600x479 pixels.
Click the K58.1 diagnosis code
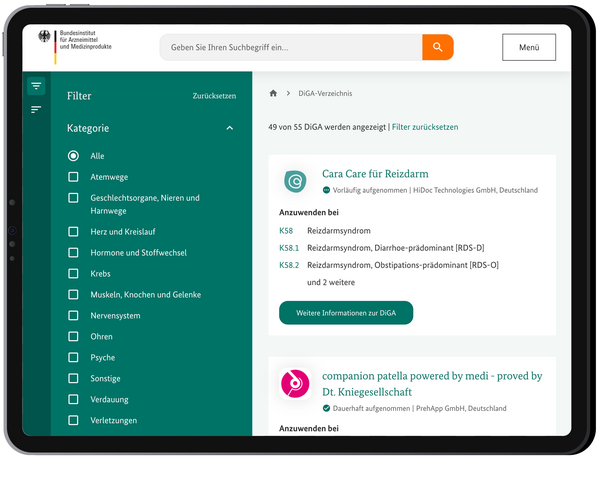click(289, 248)
